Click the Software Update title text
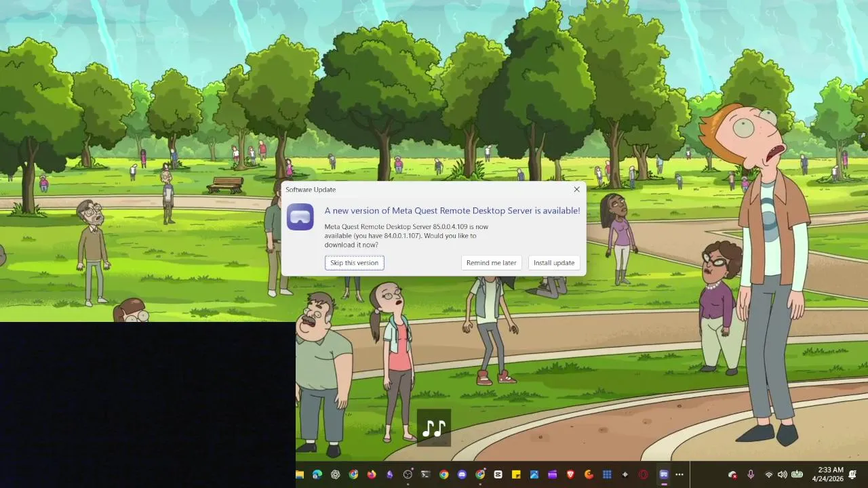The height and width of the screenshot is (488, 868). [311, 190]
